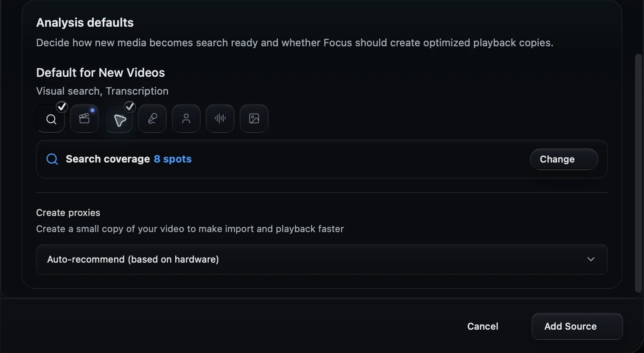Click the 'Default for New Videos' heading

point(101,73)
